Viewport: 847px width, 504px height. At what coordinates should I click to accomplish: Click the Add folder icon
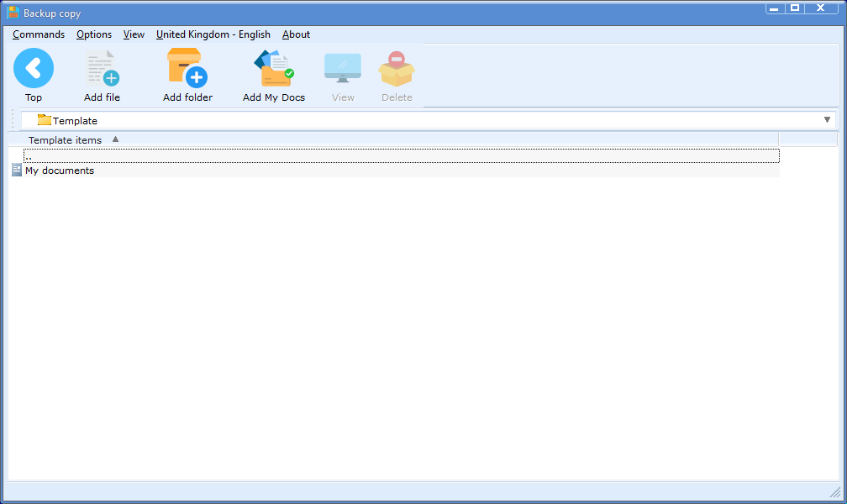[x=187, y=69]
